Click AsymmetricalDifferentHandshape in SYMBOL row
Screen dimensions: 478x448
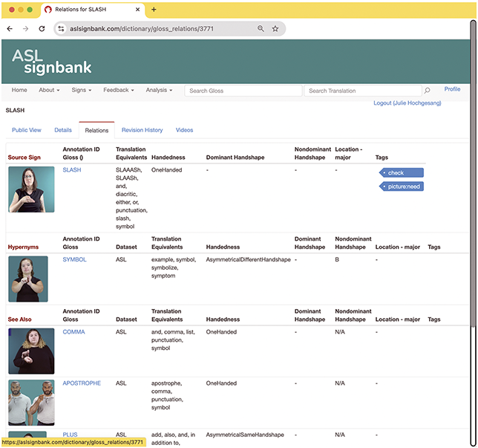coord(248,259)
